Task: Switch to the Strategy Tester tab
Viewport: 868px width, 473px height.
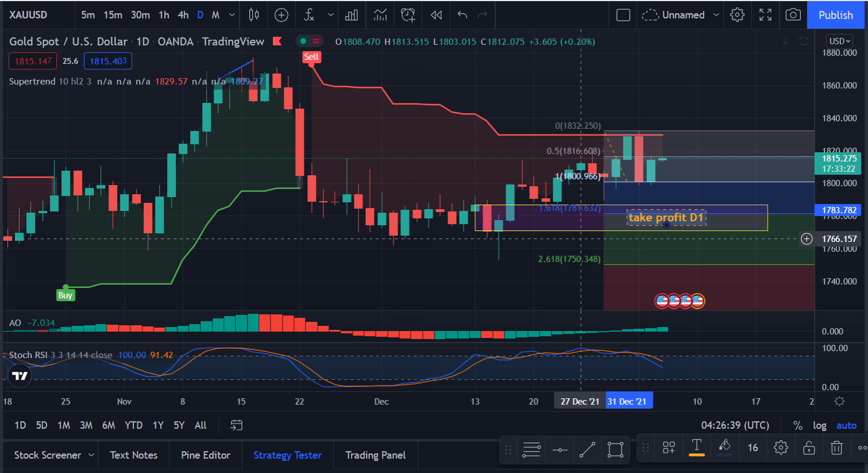Action: click(287, 455)
